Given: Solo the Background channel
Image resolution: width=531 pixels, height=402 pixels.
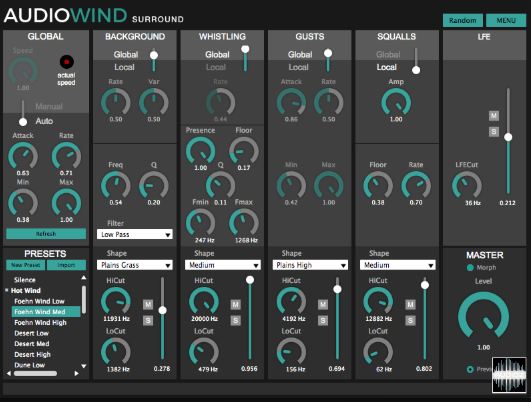Looking at the screenshot, I should (x=148, y=320).
